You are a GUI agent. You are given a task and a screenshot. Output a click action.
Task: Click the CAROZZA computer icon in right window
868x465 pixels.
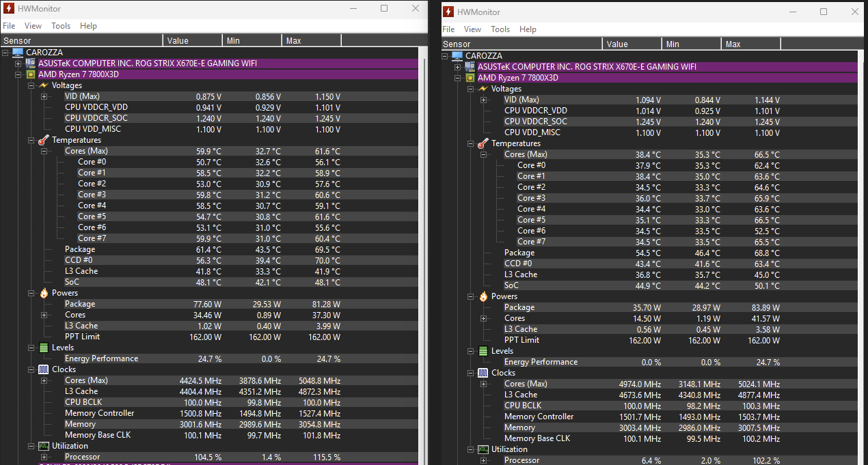(x=457, y=56)
